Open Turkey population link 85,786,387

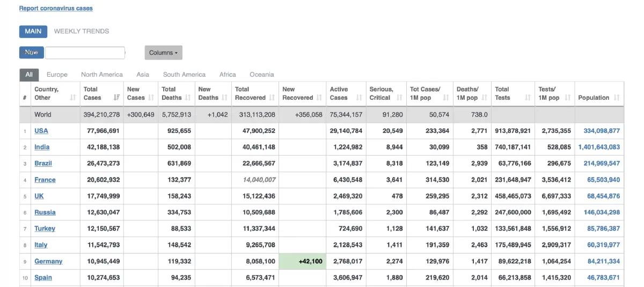604,229
